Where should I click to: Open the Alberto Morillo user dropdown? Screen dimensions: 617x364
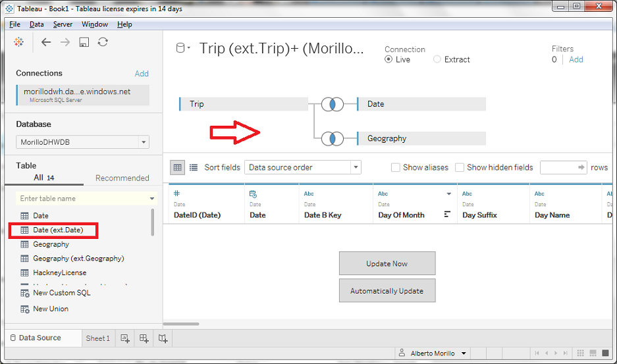[464, 353]
